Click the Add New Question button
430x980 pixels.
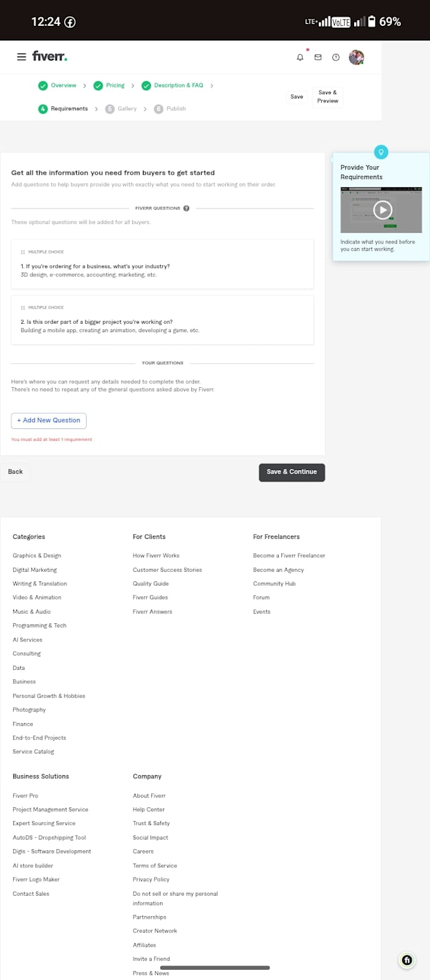coord(49,421)
